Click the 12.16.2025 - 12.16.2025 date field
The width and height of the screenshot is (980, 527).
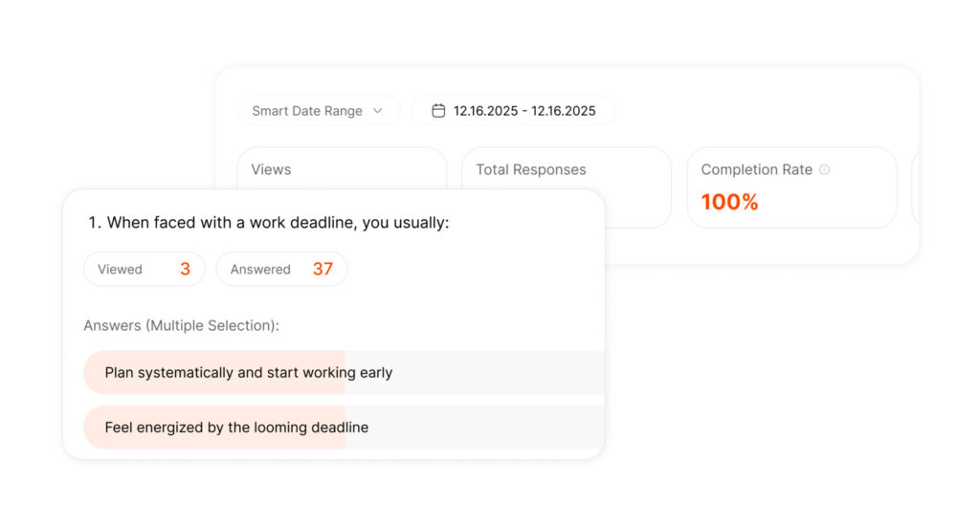(524, 111)
